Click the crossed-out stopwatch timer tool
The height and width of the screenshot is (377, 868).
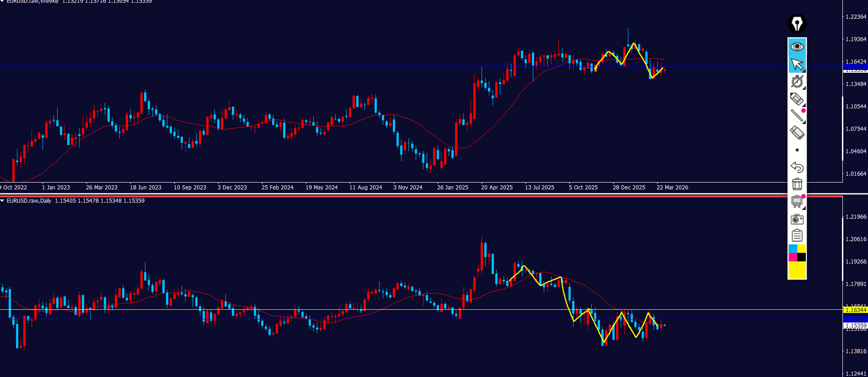coord(797,81)
